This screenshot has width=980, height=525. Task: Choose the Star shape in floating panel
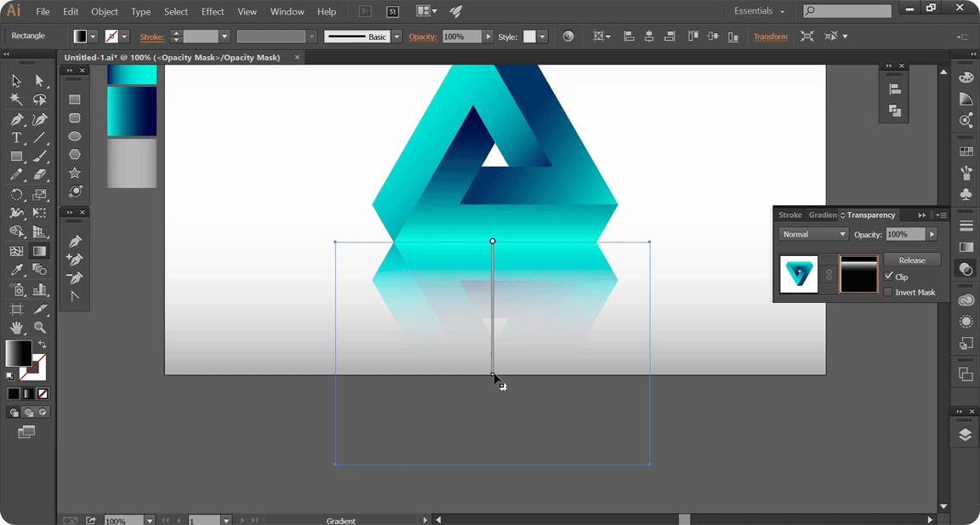pos(74,173)
